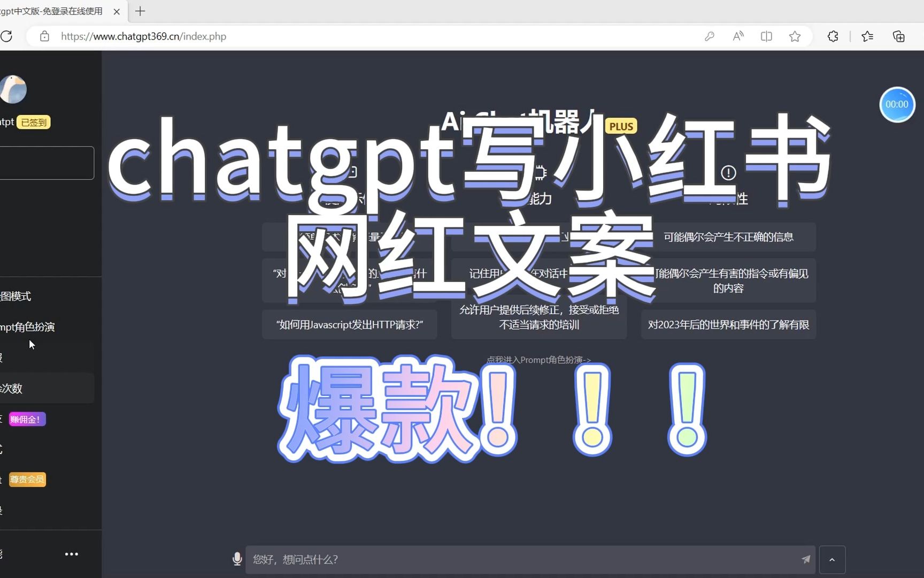Expand the browser favorites bar menu
This screenshot has width=924, height=578.
[x=867, y=36]
